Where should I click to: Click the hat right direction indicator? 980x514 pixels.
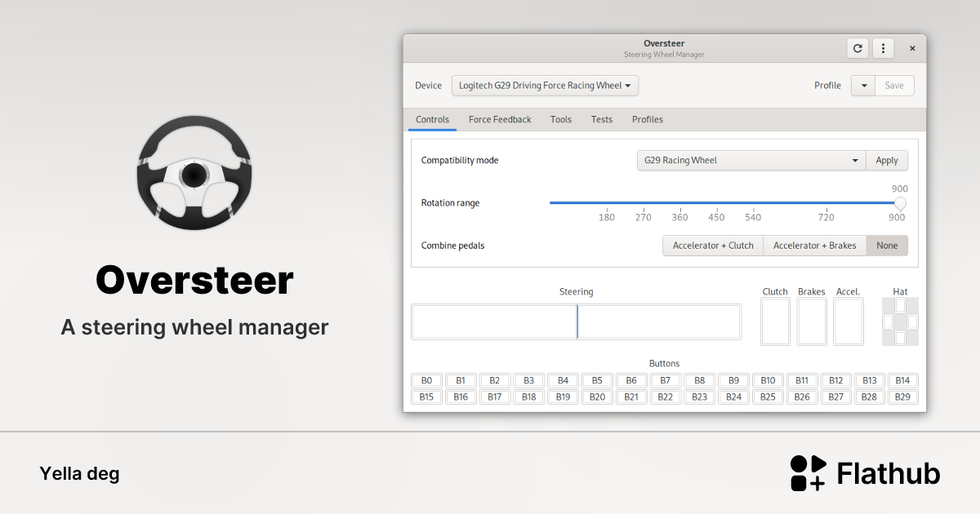point(912,321)
